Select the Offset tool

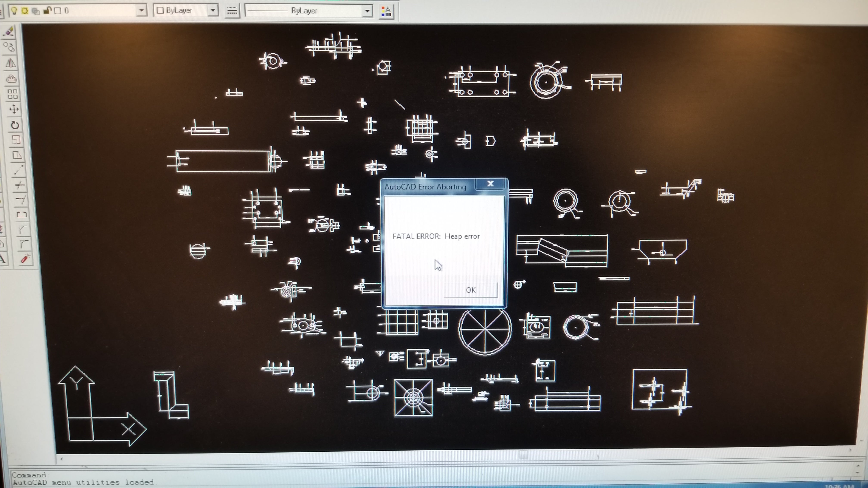tap(11, 79)
